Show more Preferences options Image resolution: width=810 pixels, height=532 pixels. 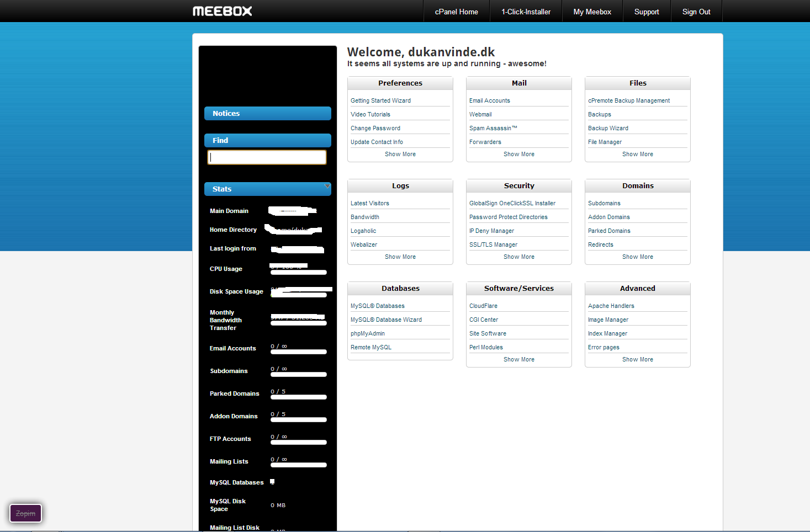pyautogui.click(x=400, y=155)
